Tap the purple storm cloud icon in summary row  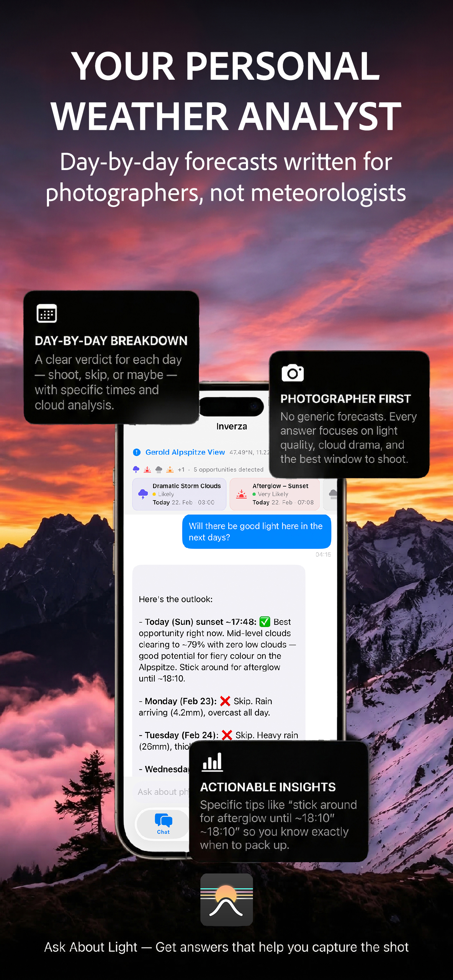pos(136,470)
